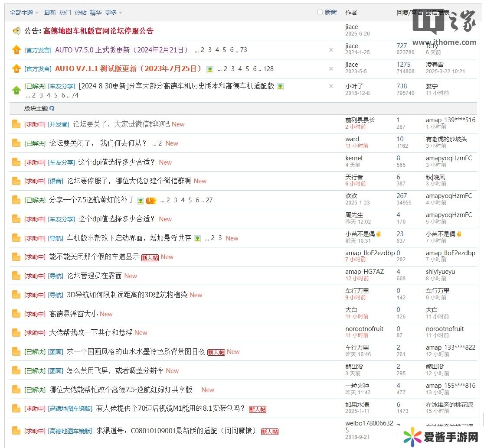
Task: Click the refresh icon next to 版块主题
Action: click(x=52, y=108)
